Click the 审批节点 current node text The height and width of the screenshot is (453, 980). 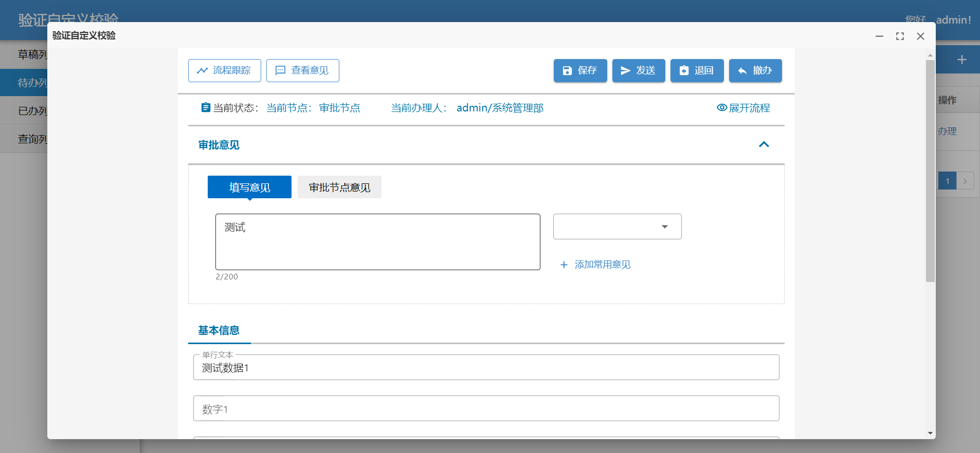click(339, 108)
